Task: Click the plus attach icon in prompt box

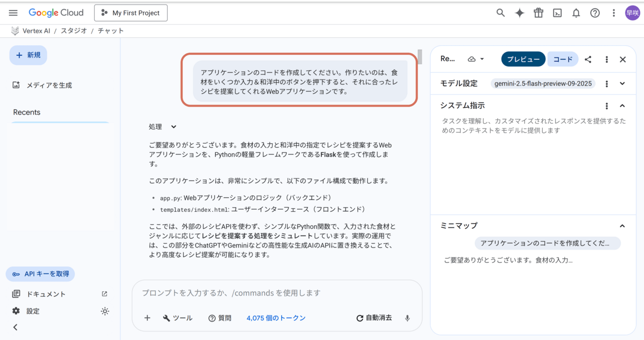Action: pyautogui.click(x=147, y=318)
